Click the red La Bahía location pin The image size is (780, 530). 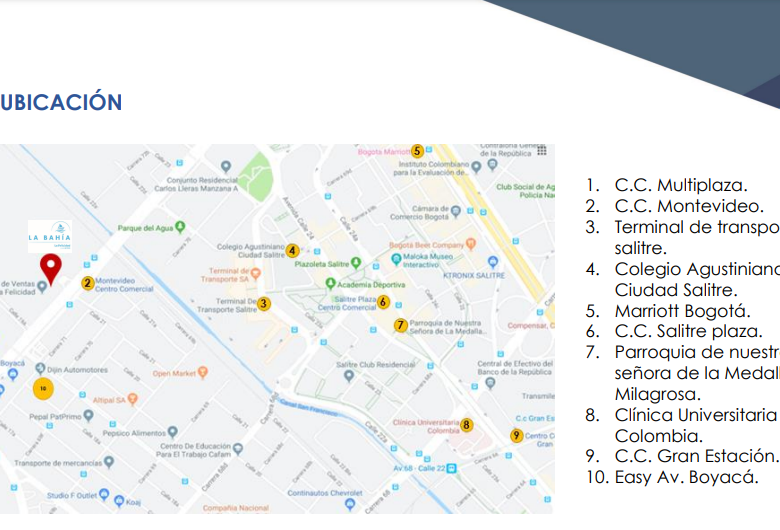[51, 269]
